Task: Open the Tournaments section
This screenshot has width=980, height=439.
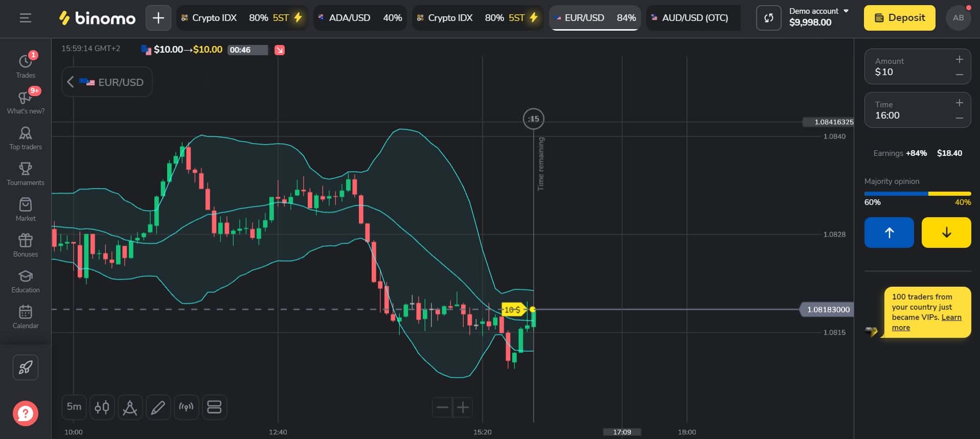Action: (x=26, y=174)
